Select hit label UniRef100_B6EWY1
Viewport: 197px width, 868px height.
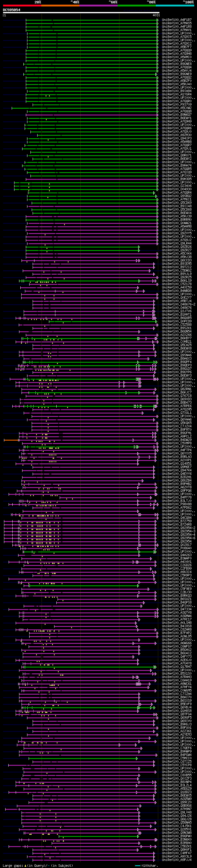[x=177, y=118]
